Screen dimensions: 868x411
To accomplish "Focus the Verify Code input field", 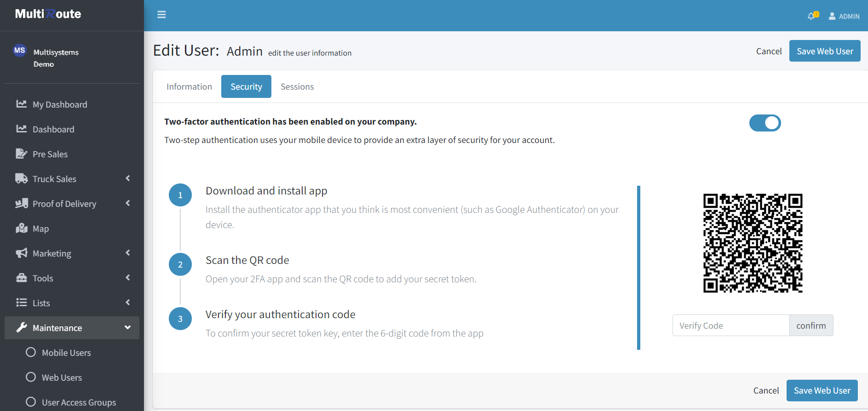I will click(x=731, y=325).
